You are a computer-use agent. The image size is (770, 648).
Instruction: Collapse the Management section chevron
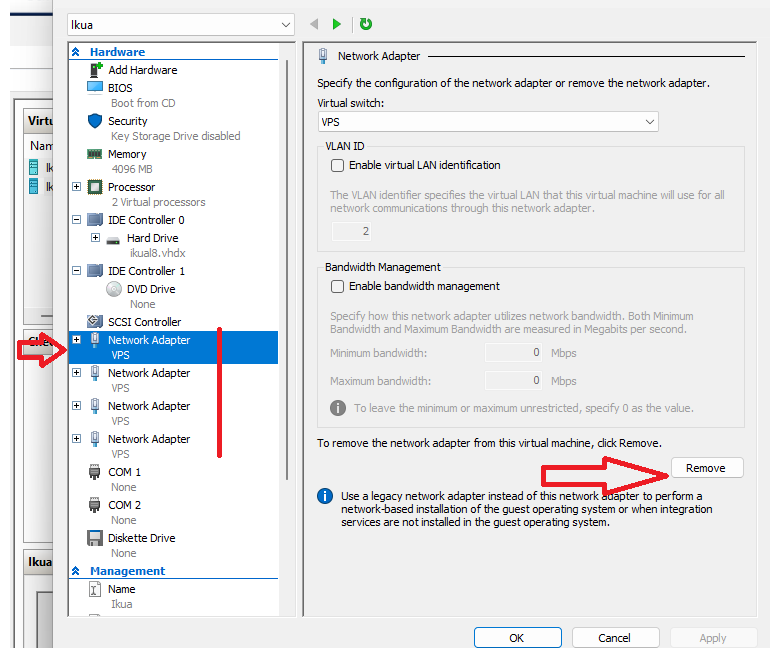click(x=76, y=570)
